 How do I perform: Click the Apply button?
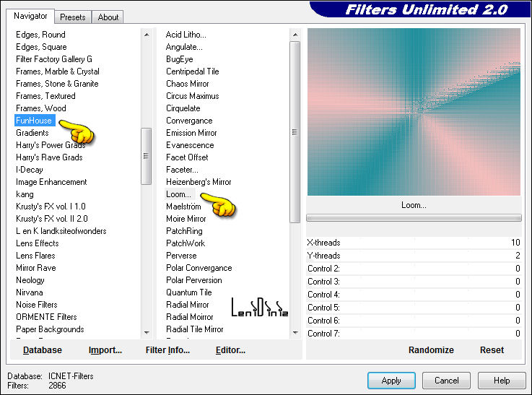[x=391, y=380]
